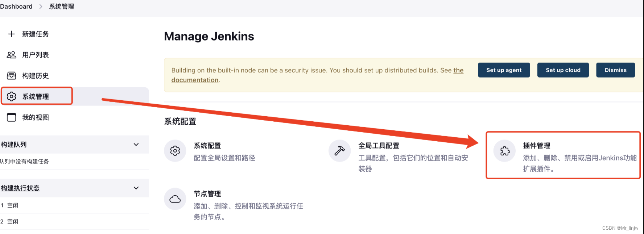This screenshot has width=644, height=234.
Task: Click the 全局工具配置 hammer icon
Action: tap(339, 151)
